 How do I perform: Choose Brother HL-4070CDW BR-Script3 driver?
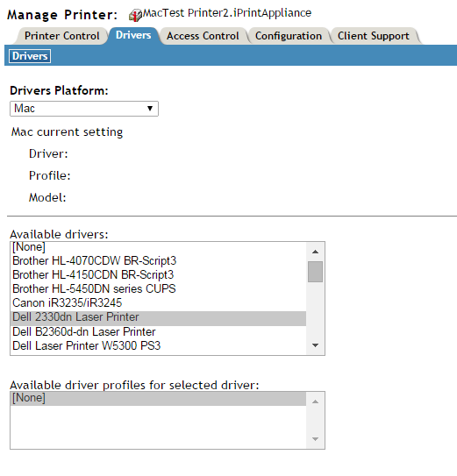tap(158, 260)
